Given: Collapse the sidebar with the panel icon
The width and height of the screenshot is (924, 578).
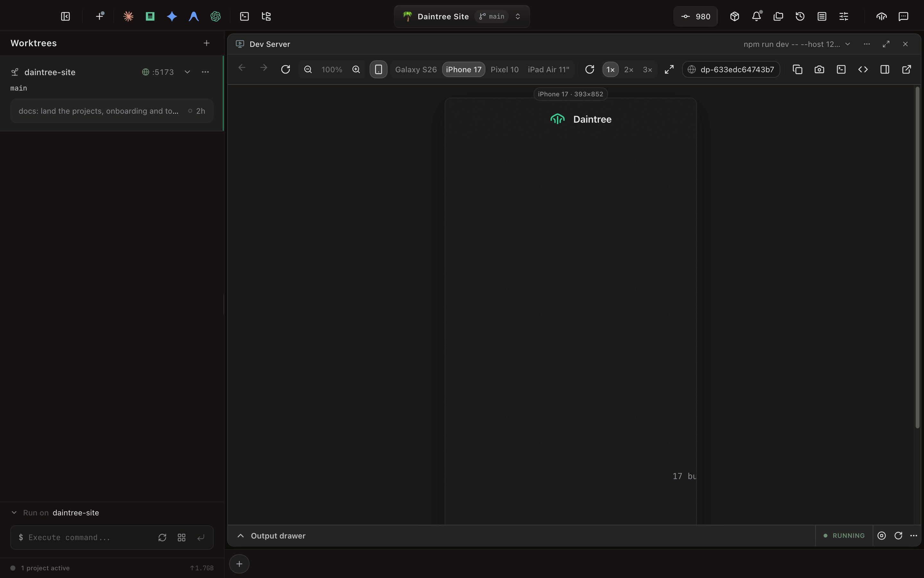Looking at the screenshot, I should click(x=65, y=16).
